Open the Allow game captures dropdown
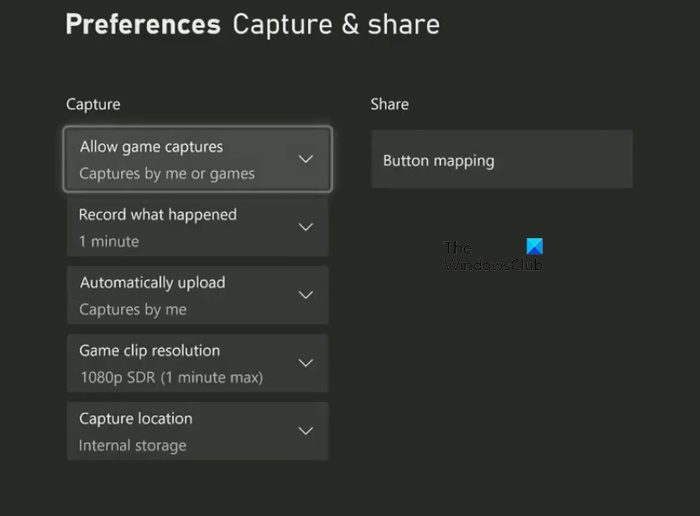700x516 pixels. (x=197, y=159)
